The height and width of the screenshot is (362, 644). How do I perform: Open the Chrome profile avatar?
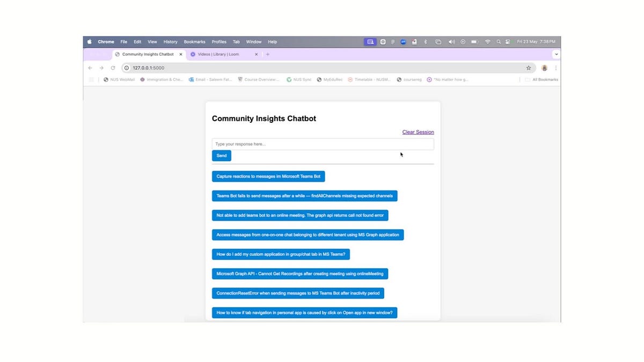(544, 68)
